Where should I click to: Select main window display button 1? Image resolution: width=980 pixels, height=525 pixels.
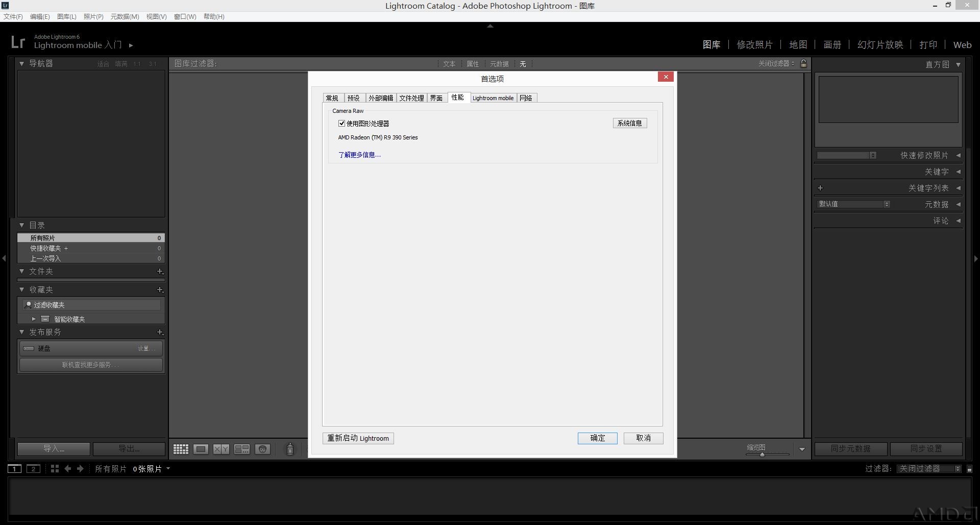(14, 469)
